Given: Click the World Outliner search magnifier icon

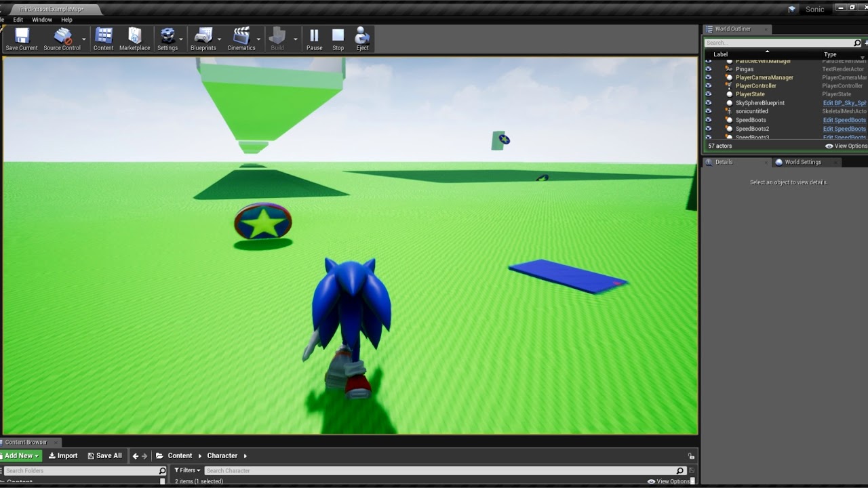Looking at the screenshot, I should point(857,43).
